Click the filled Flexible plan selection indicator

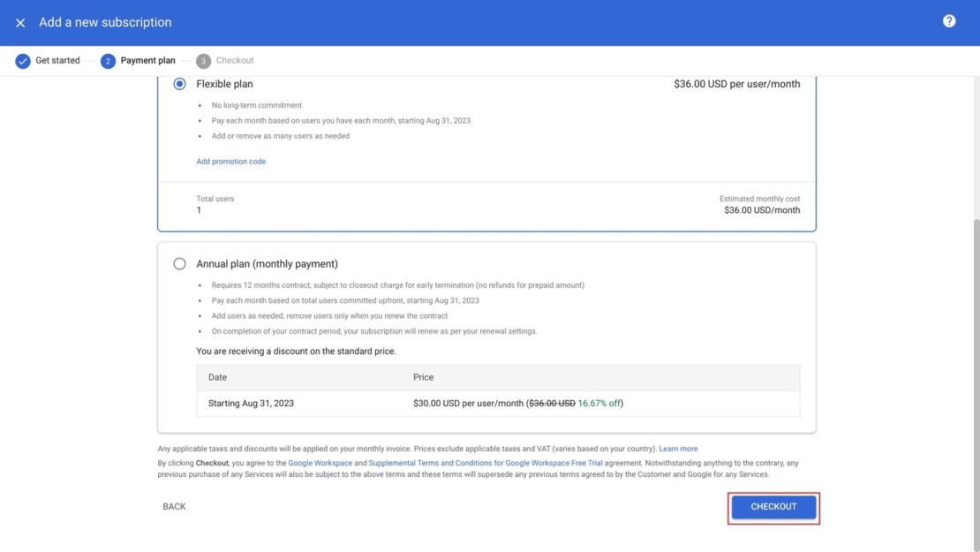coord(179,83)
